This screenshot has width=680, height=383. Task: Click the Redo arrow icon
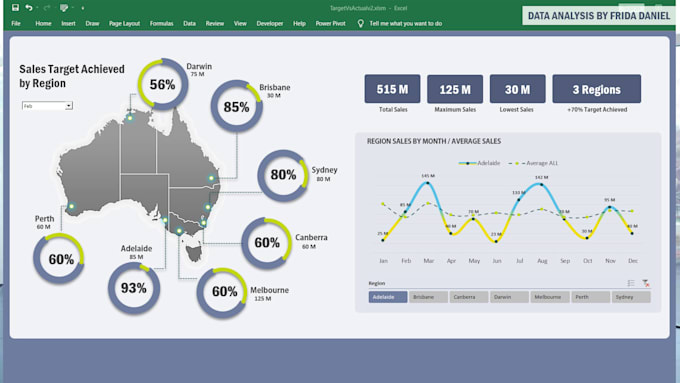click(x=46, y=7)
